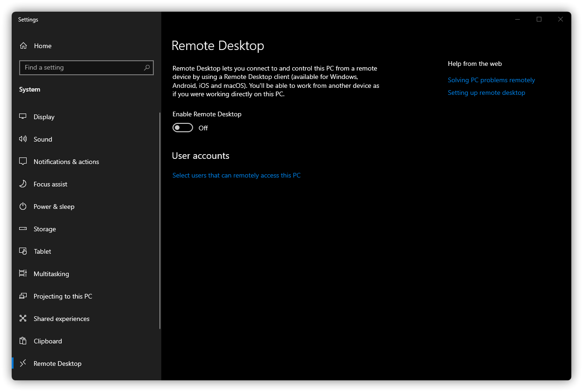Click the Projecting to this PC icon

tap(23, 296)
